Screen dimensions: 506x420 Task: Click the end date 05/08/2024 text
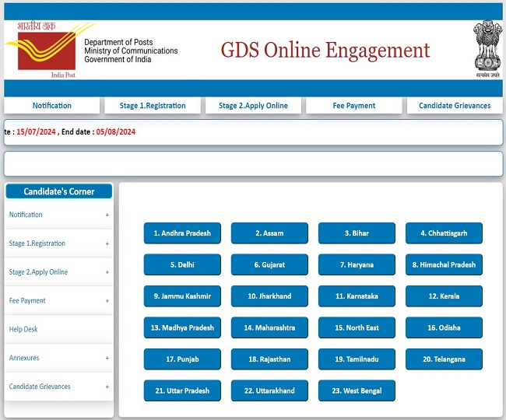point(115,132)
